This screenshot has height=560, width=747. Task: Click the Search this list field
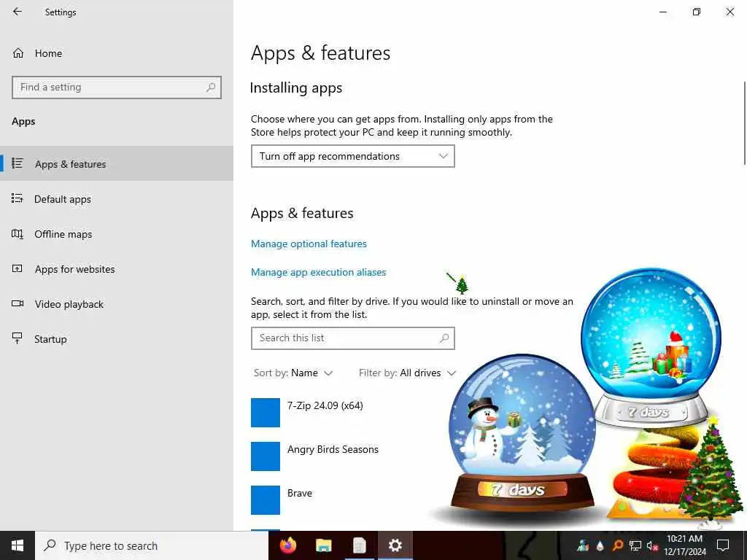coord(353,338)
